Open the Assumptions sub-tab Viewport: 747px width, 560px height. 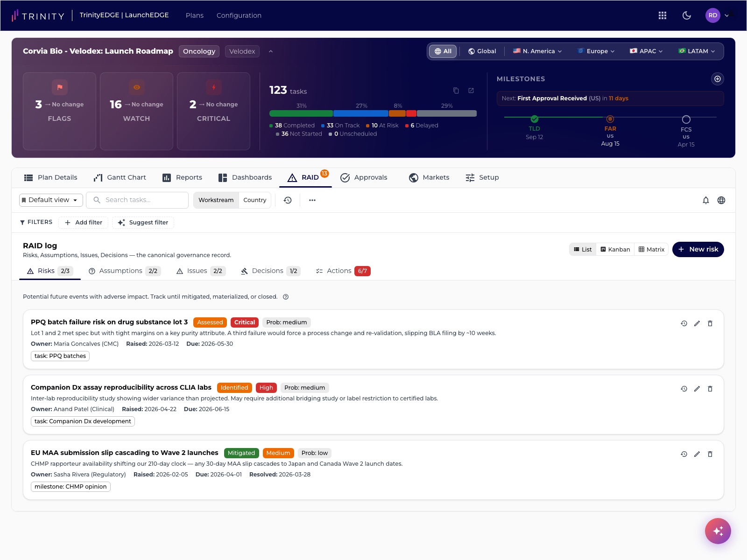125,271
